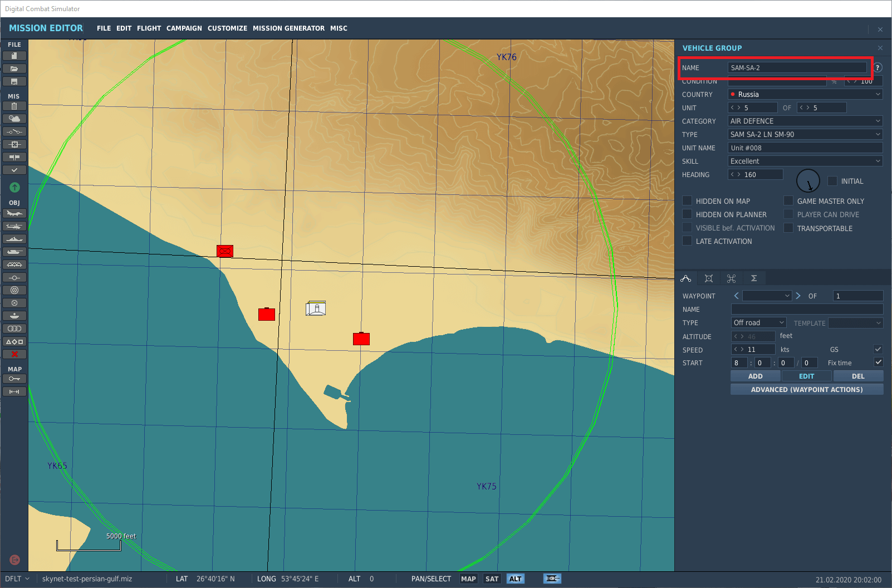The image size is (892, 588).
Task: Enable GAME MASTER ONLY checkbox
Action: point(788,201)
